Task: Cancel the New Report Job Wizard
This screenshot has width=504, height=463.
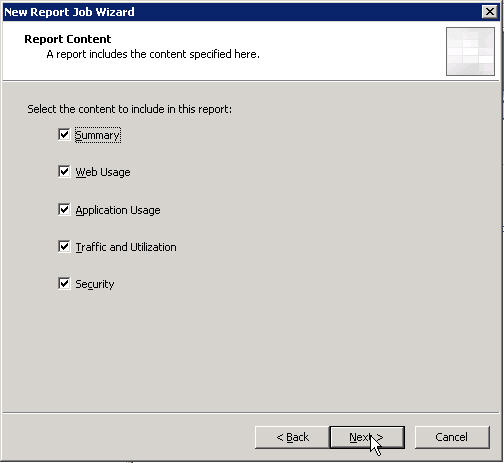Action: tap(452, 437)
